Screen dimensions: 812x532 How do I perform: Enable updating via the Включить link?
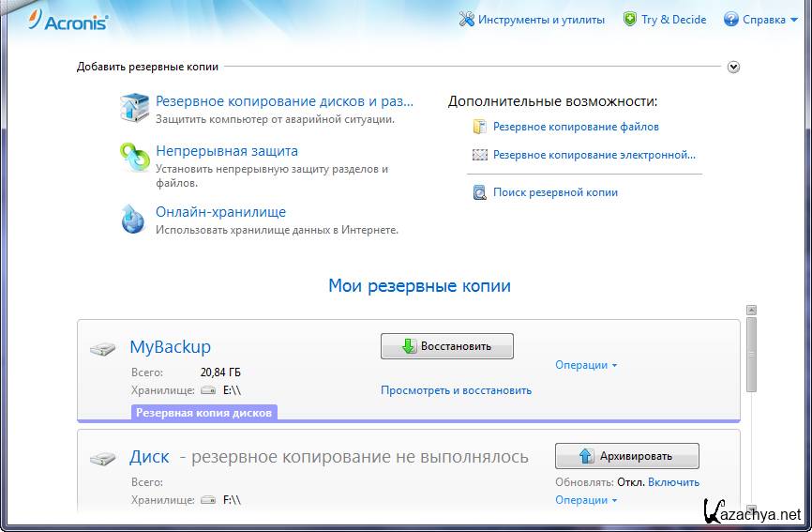click(674, 482)
